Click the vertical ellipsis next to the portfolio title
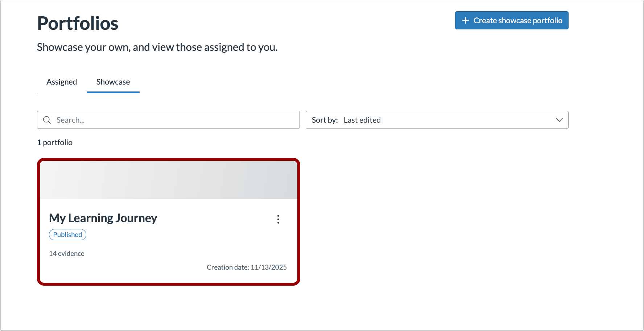 point(278,219)
